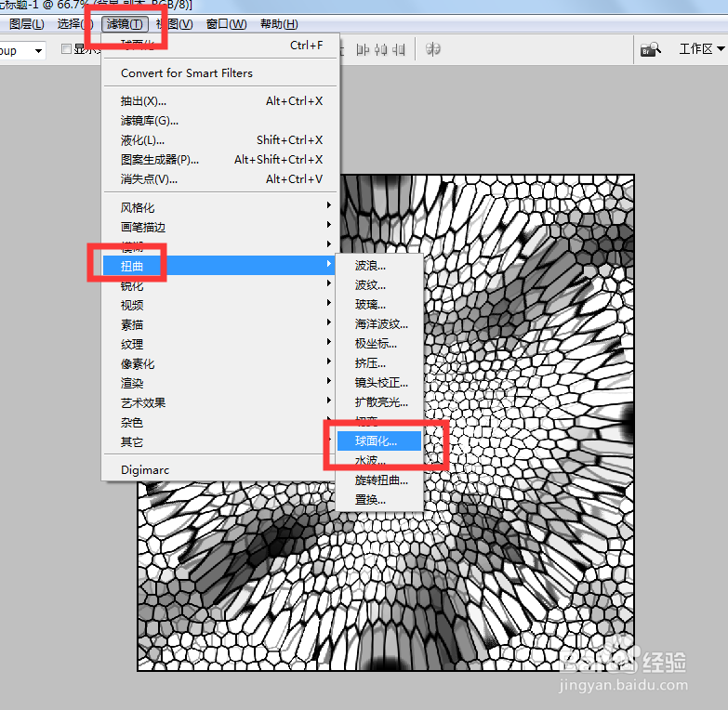Open the 视图(V) menu
This screenshot has width=728, height=710.
point(175,23)
